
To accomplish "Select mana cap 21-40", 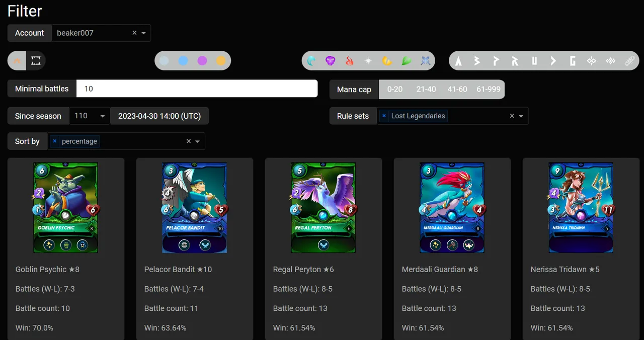I will tap(426, 89).
